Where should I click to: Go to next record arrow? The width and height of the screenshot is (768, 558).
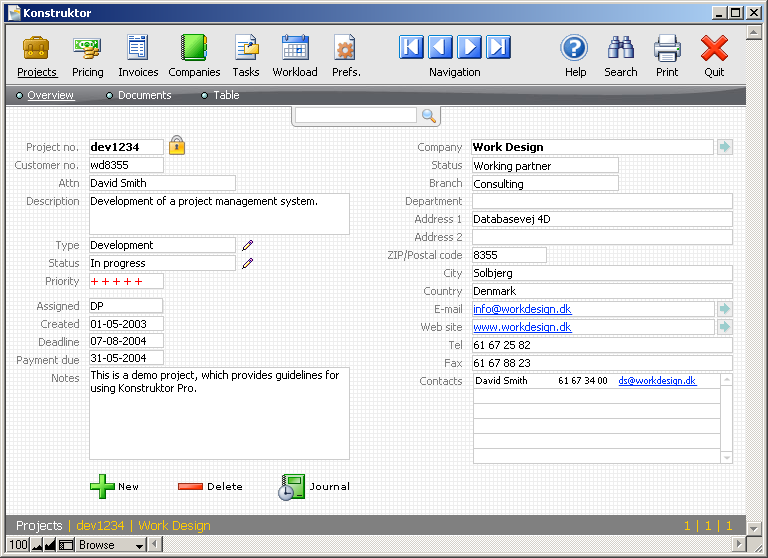click(469, 47)
